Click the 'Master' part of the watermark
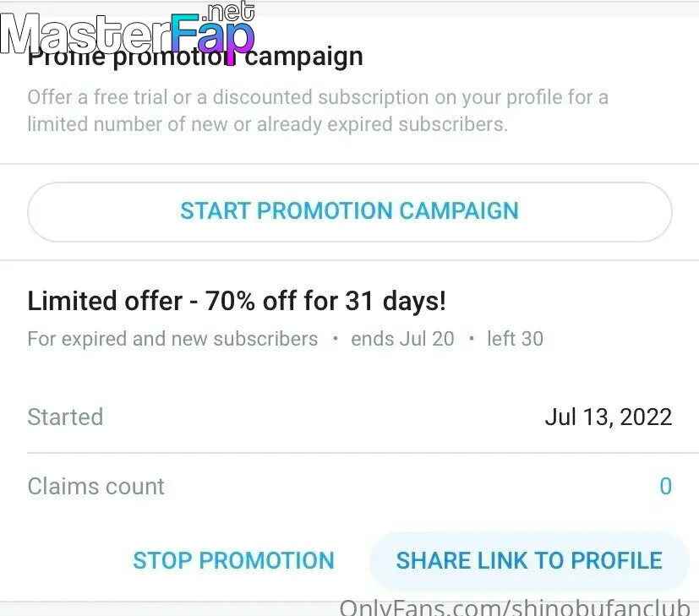The image size is (699, 616). pos(85,34)
